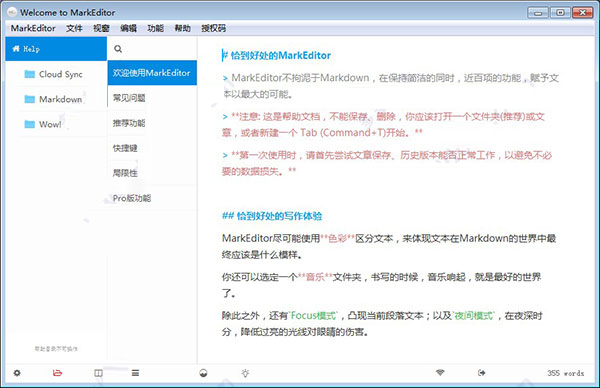Screen dimensions: 600x388
Task: Click the green 夜间模式 code text
Action: (474, 316)
